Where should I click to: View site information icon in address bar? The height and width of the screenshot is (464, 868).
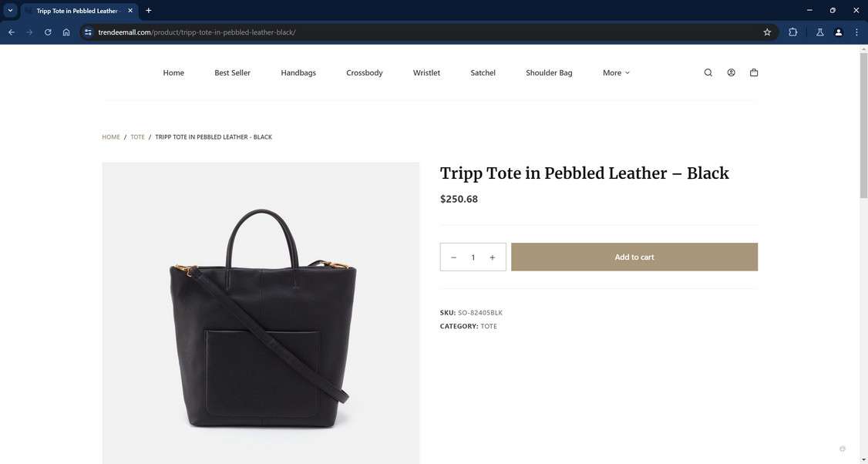(88, 32)
